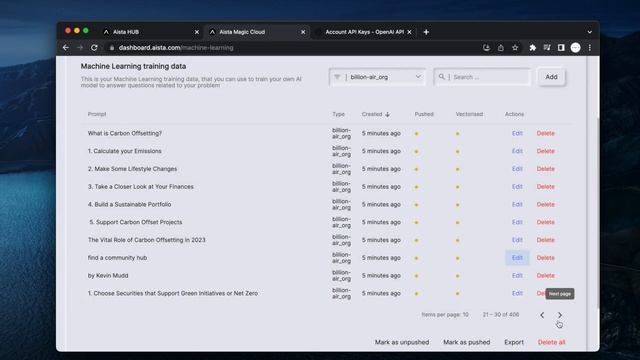Delete Build a Sustainable Portfolio row

coord(545,204)
